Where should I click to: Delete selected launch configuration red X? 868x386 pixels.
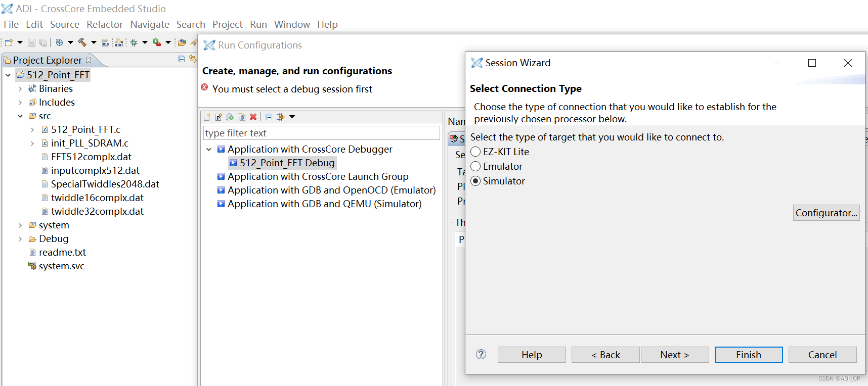click(253, 117)
